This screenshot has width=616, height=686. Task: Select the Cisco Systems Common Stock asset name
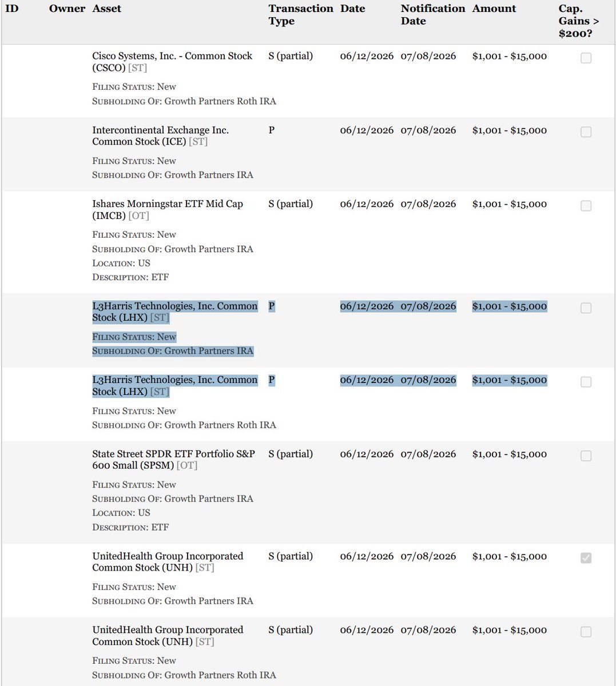[172, 62]
